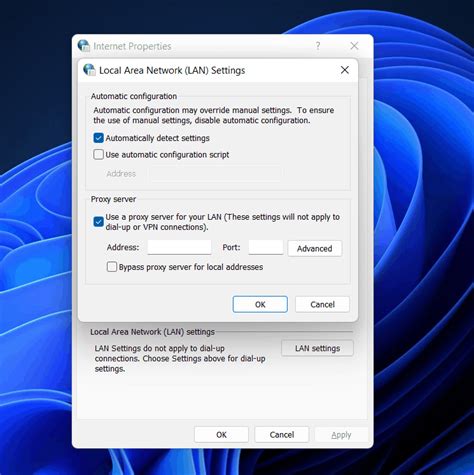Cancel the LAN Settings dialog
The width and height of the screenshot is (474, 475).
(x=322, y=304)
